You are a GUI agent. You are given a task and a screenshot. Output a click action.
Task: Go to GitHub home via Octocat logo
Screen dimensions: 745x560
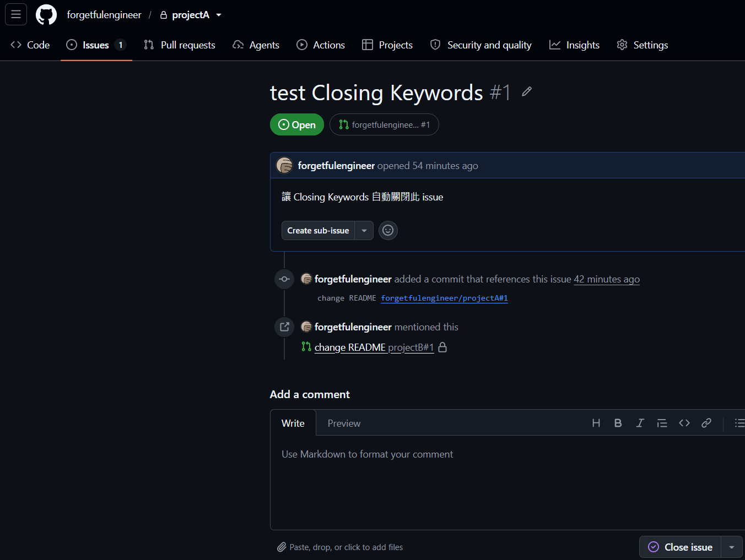tap(46, 15)
